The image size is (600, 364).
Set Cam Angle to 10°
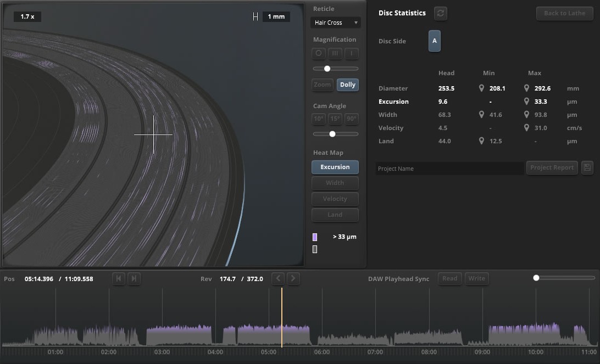pos(318,119)
